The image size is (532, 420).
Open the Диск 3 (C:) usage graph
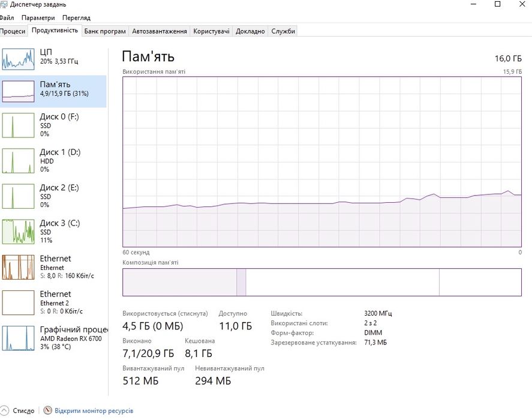18,232
